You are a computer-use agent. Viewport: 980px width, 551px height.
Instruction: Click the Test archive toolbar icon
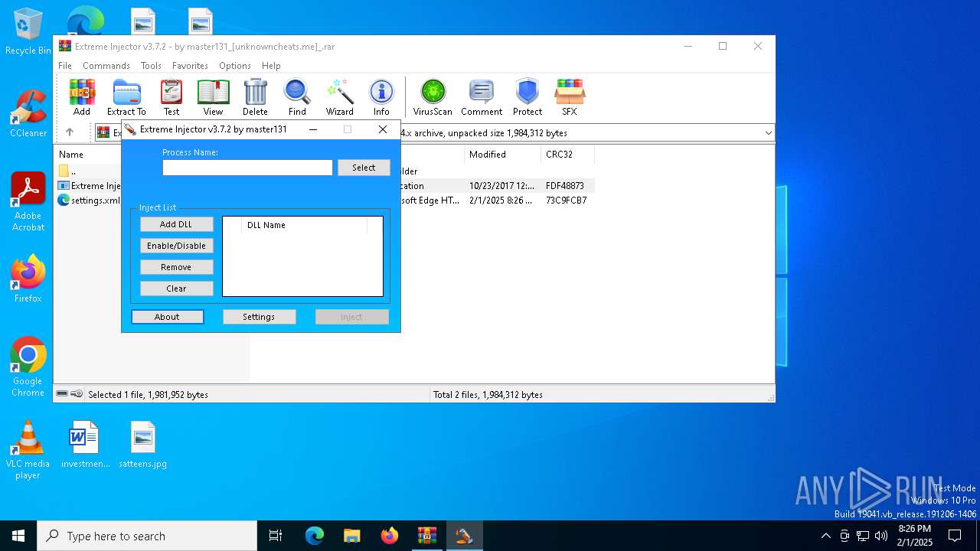[171, 97]
